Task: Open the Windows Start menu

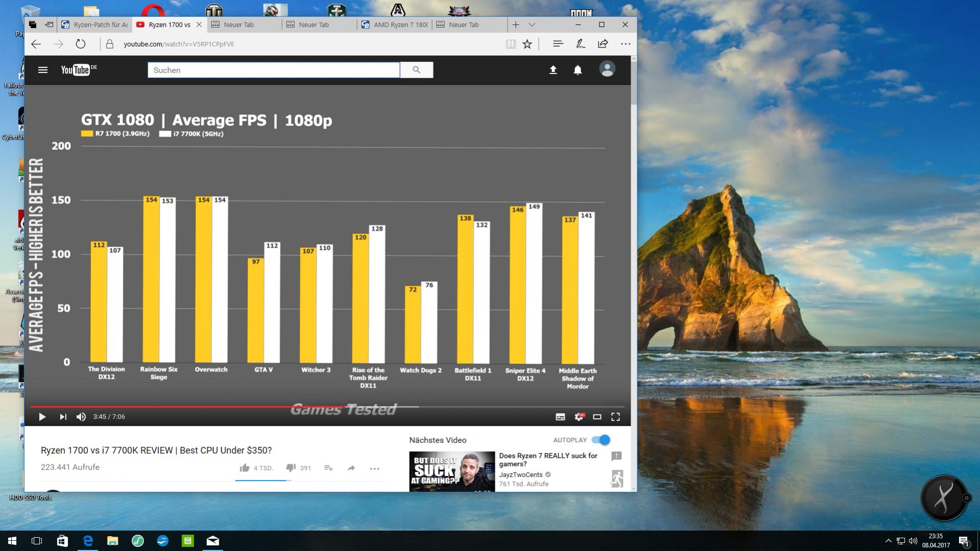Action: tap(12, 541)
